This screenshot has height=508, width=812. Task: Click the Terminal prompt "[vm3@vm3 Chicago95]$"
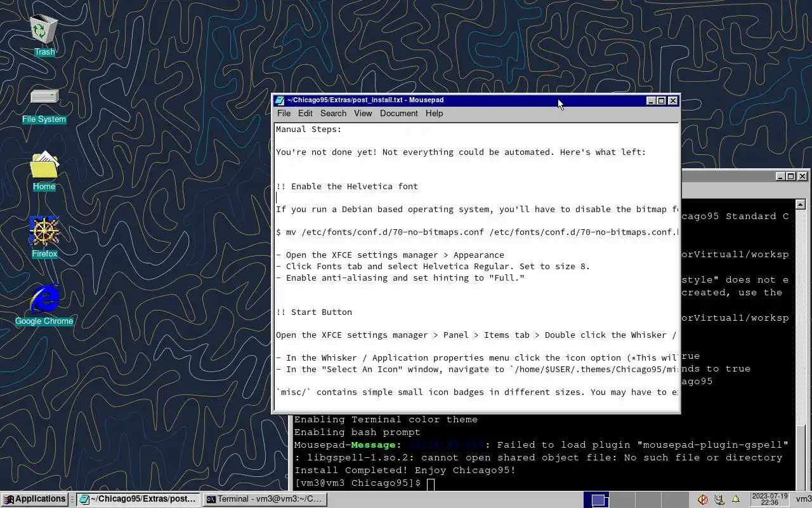(357, 483)
